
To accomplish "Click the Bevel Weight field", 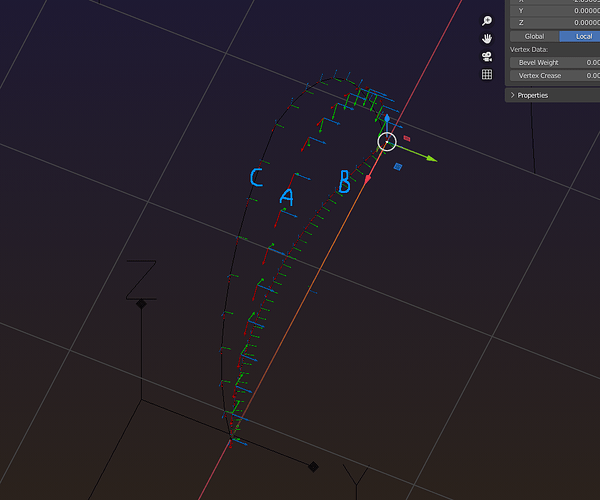I will point(555,62).
